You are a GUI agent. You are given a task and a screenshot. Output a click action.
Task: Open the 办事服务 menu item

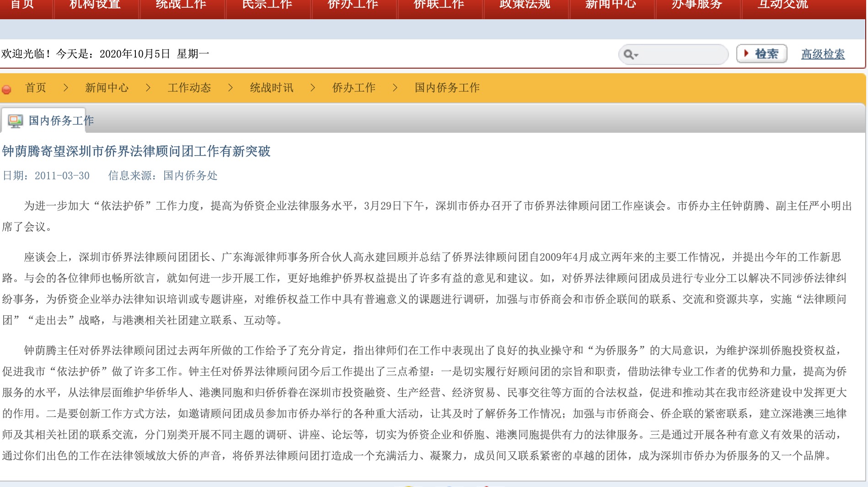coord(697,5)
